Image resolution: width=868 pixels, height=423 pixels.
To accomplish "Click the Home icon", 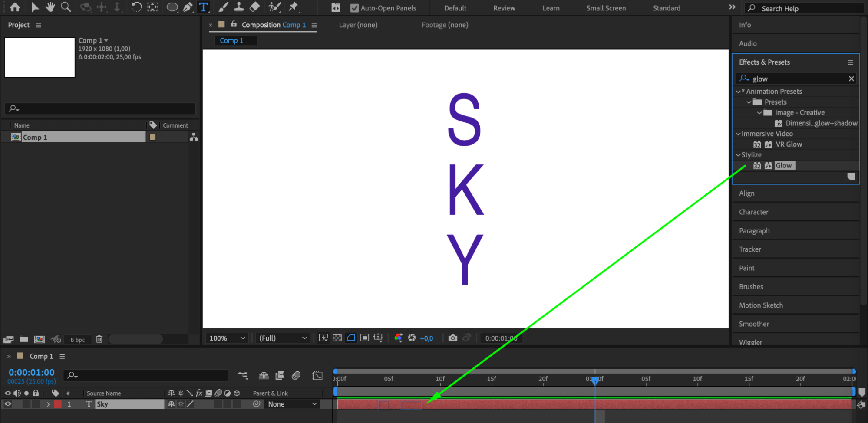I will (15, 7).
